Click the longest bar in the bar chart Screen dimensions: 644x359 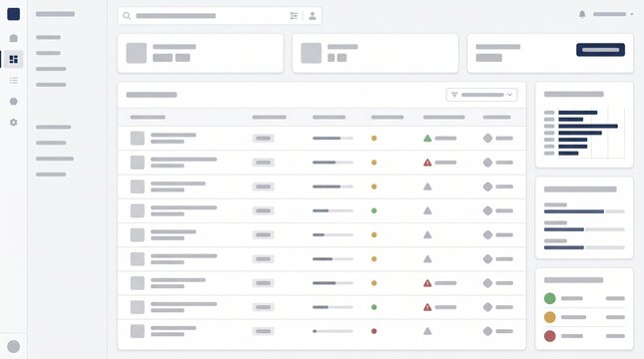(x=588, y=126)
